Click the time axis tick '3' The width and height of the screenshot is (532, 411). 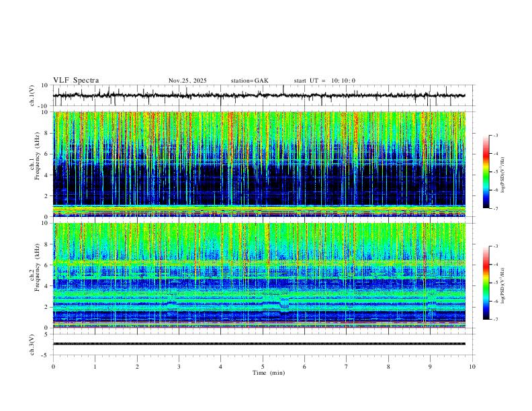(x=179, y=367)
